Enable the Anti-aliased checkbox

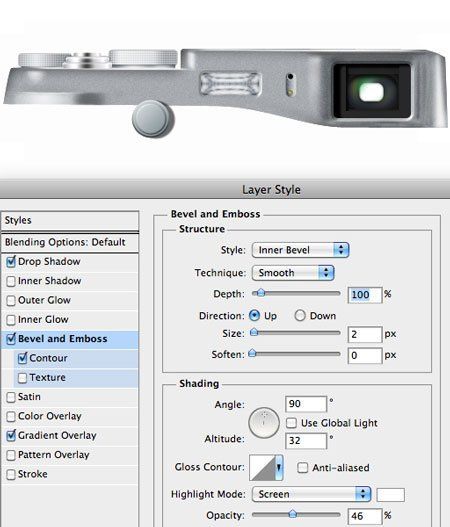(302, 468)
